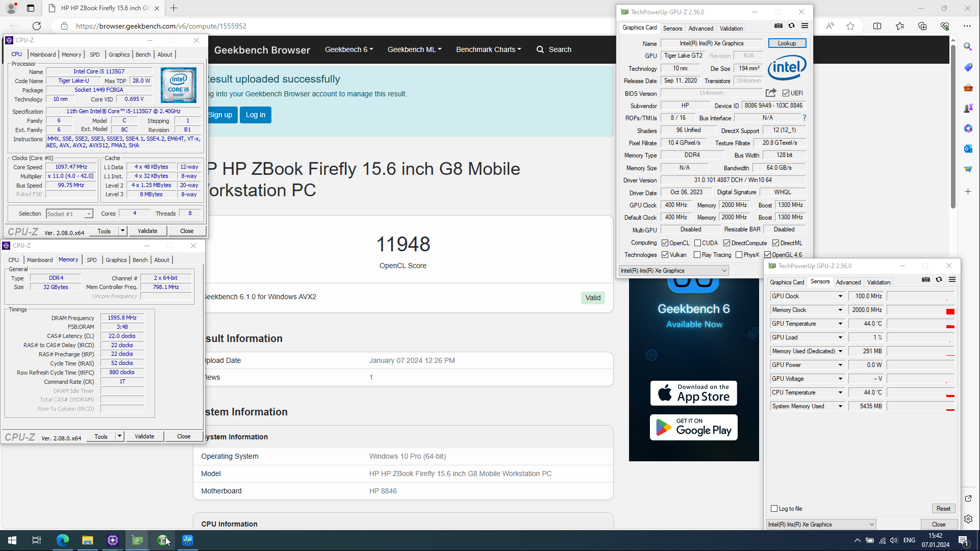The height and width of the screenshot is (551, 980).
Task: Toggle the Ray Tracing checkbox
Action: 697,255
